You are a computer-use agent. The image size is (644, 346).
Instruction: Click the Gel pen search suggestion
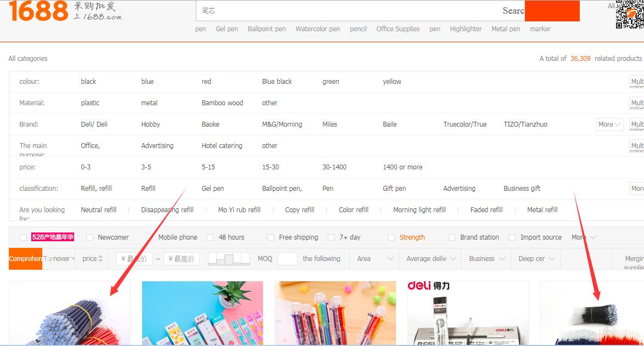227,29
